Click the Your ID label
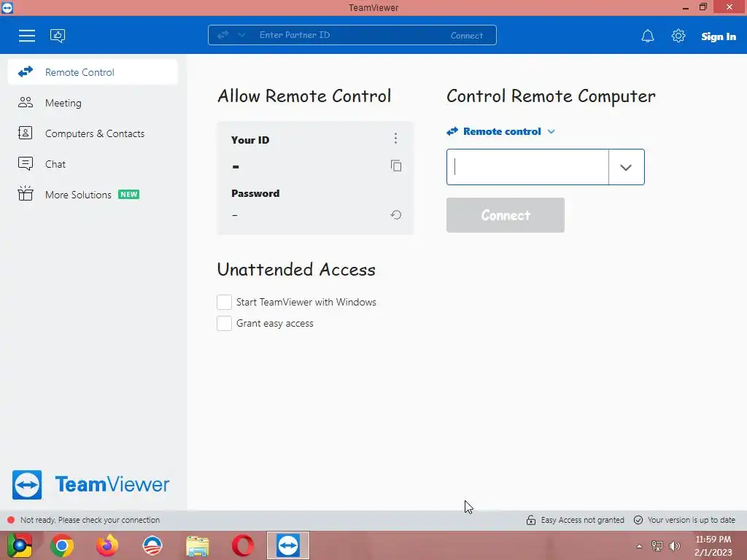Image resolution: width=747 pixels, height=560 pixels. click(x=250, y=140)
